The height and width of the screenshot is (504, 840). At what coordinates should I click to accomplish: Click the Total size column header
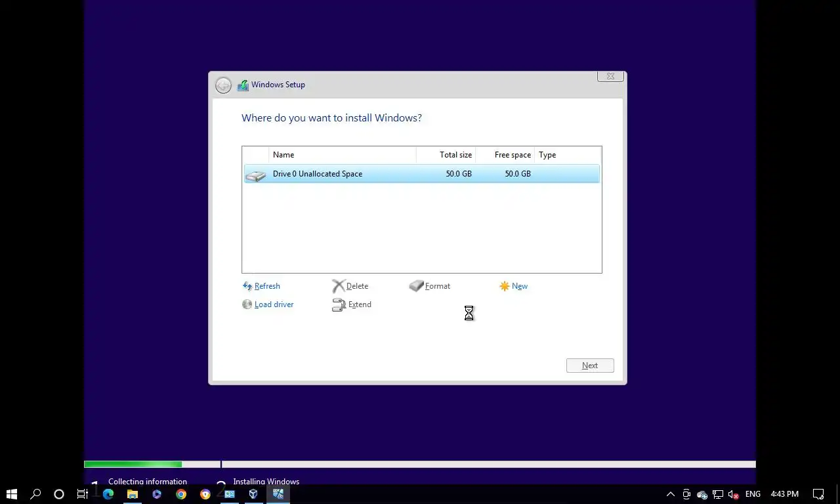(446, 155)
